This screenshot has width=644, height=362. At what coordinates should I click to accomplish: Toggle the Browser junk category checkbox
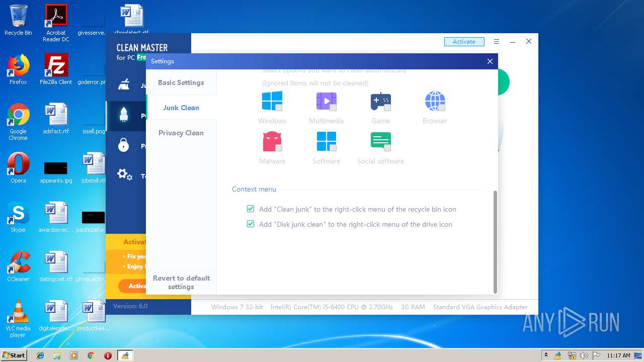(441, 108)
